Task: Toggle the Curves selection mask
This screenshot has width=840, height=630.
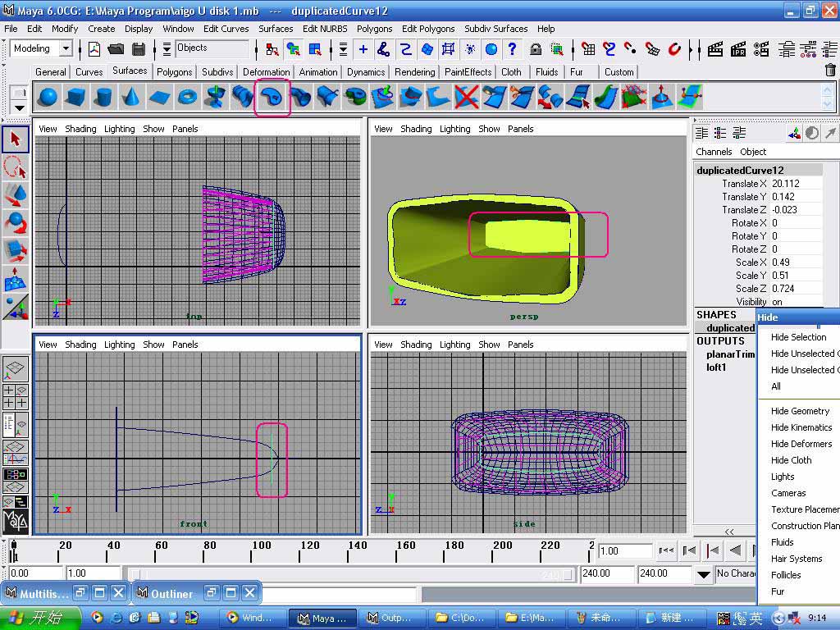Action: 405,50
